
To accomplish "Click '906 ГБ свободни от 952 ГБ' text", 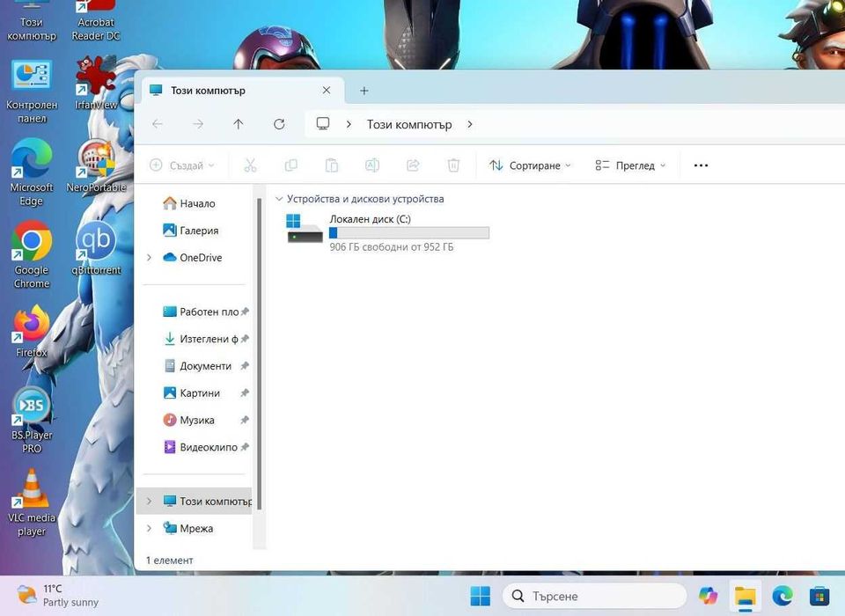I will [x=392, y=247].
